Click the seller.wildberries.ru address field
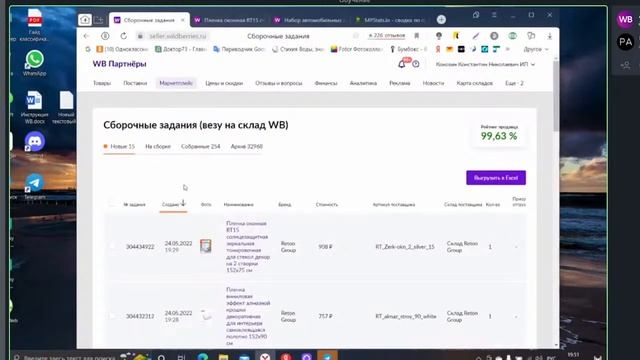This screenshot has width=640, height=360. [178, 36]
